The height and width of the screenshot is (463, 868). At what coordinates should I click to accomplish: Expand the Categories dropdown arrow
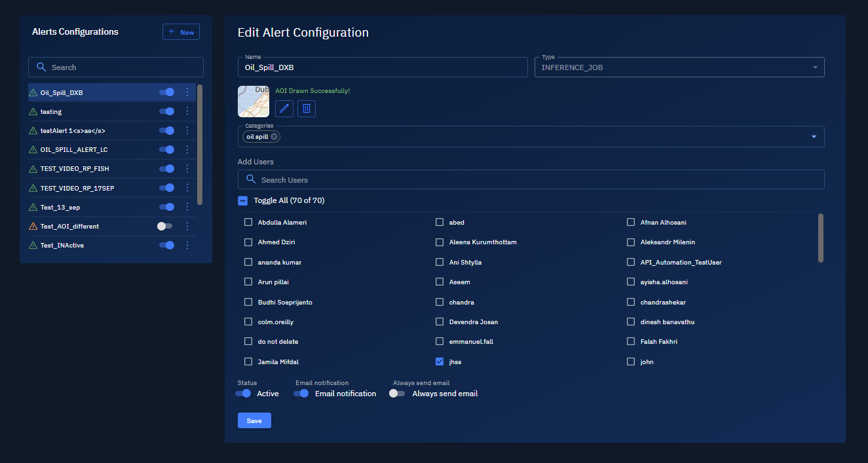pyautogui.click(x=814, y=137)
